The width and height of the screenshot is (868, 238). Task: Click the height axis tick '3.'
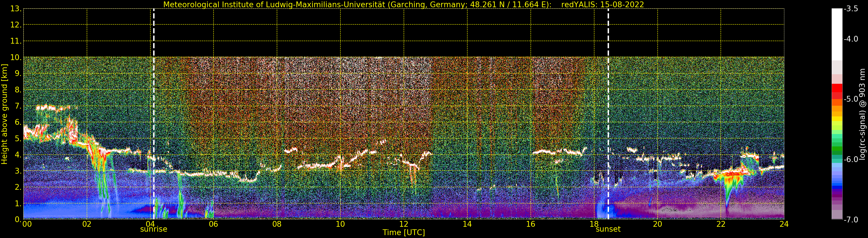18,171
